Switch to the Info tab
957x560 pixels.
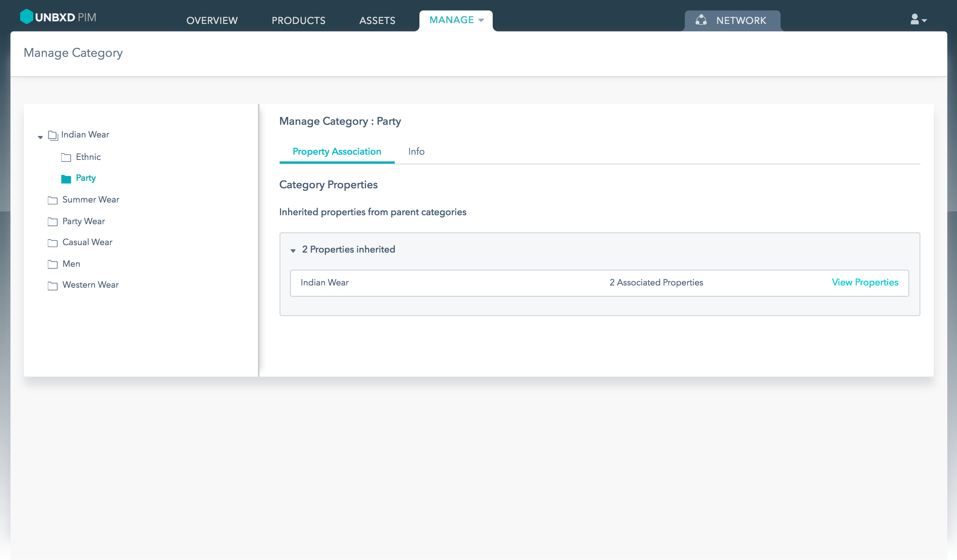coord(416,151)
